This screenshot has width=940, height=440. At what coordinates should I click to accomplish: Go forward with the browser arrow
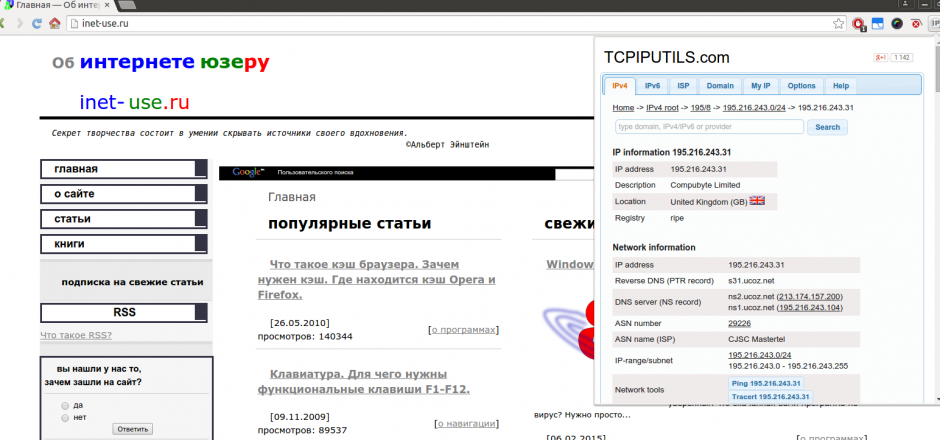[x=20, y=23]
